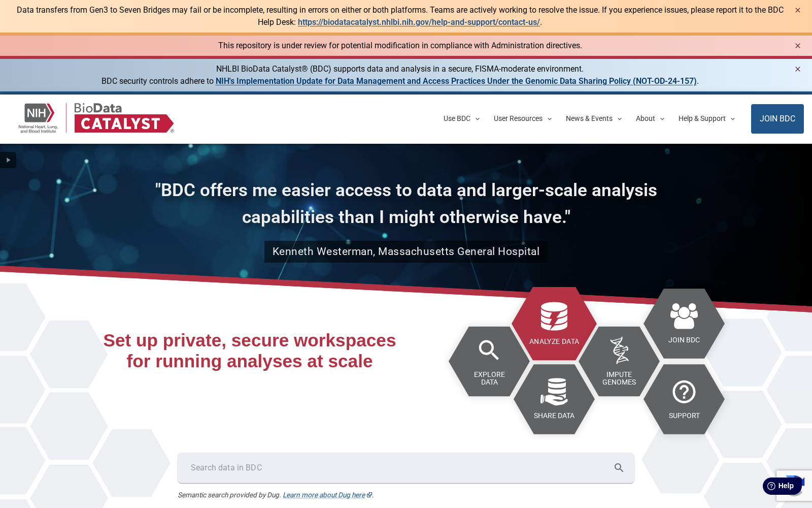Play the hero background video
The image size is (812, 508).
tap(8, 160)
